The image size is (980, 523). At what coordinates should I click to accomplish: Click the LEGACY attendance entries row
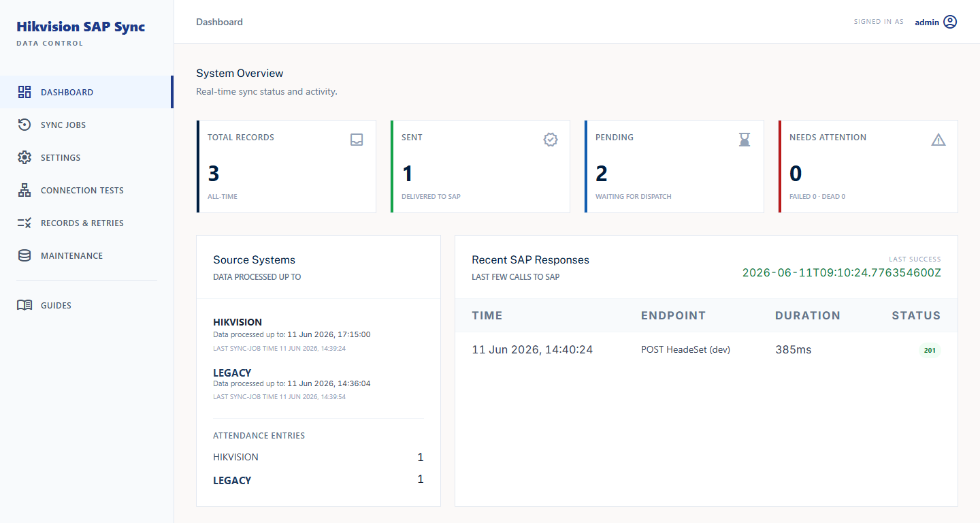tap(318, 480)
